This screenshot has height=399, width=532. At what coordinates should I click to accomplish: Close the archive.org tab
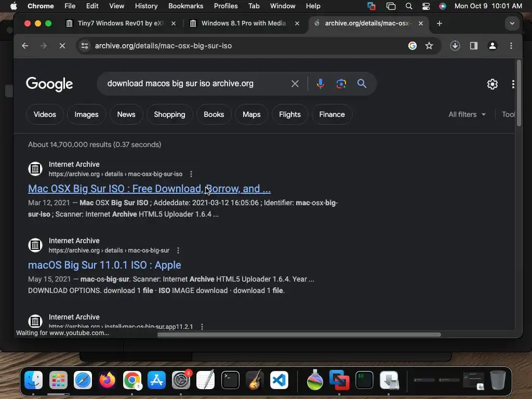[x=421, y=23]
